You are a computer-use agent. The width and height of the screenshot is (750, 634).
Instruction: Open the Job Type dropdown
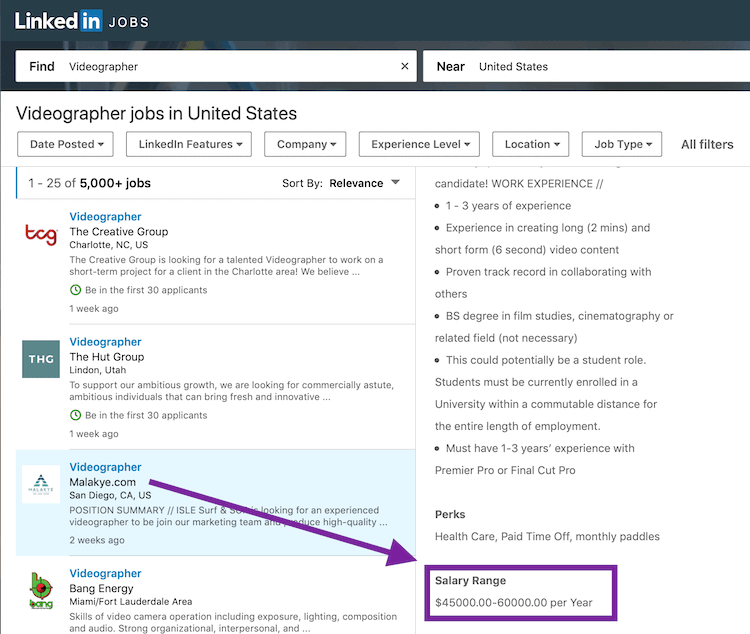(622, 144)
